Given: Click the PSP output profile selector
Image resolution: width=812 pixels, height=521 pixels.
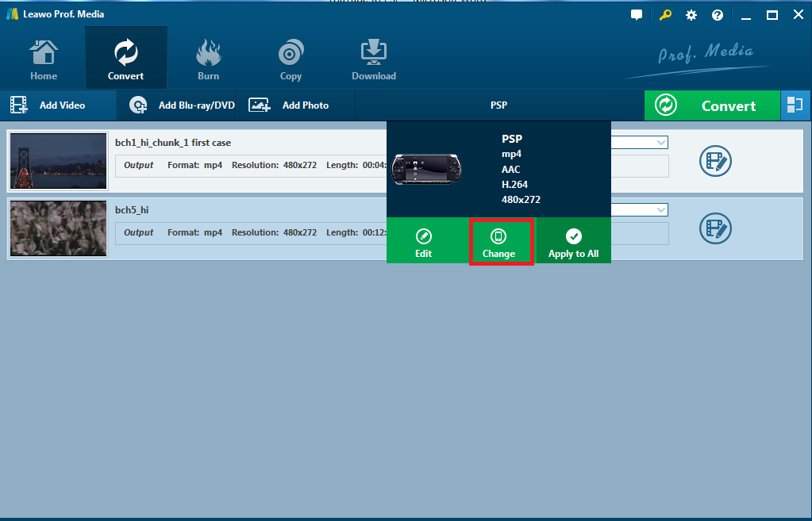Looking at the screenshot, I should (498, 105).
